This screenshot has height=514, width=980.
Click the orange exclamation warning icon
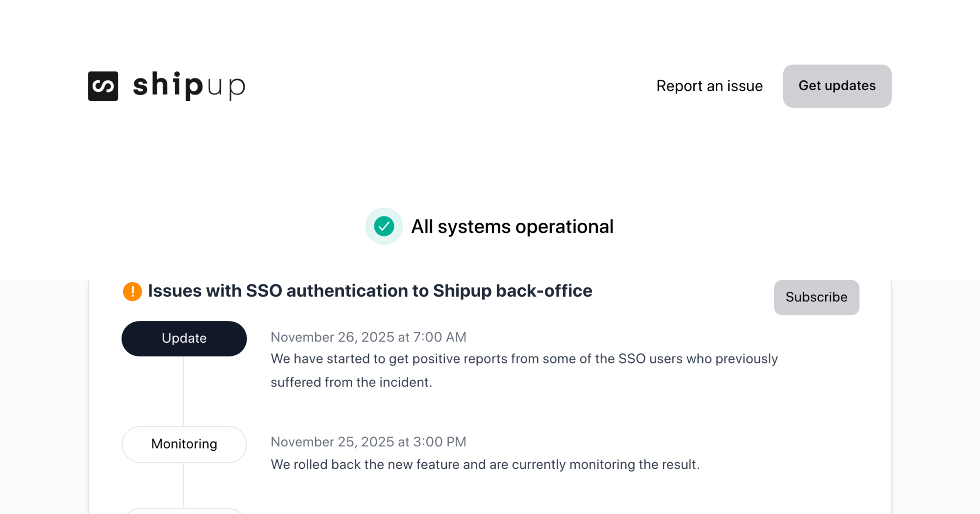(132, 291)
